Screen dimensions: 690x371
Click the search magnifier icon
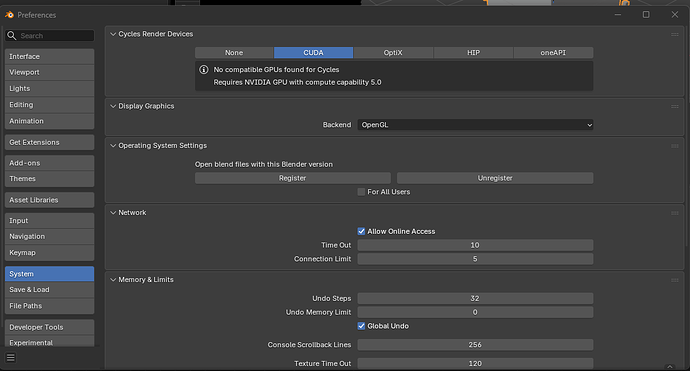(x=12, y=36)
